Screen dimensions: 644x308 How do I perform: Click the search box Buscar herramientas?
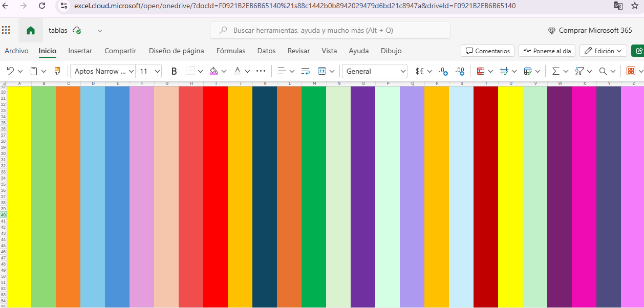point(330,30)
